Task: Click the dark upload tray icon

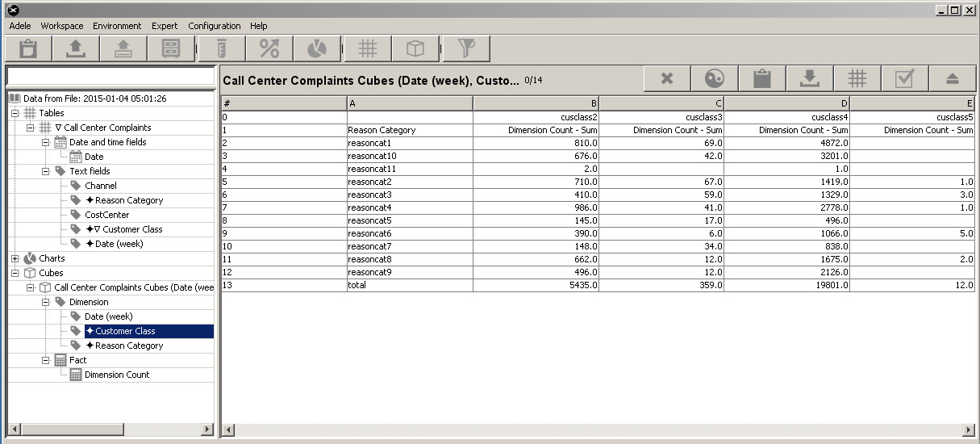Action: click(x=76, y=48)
